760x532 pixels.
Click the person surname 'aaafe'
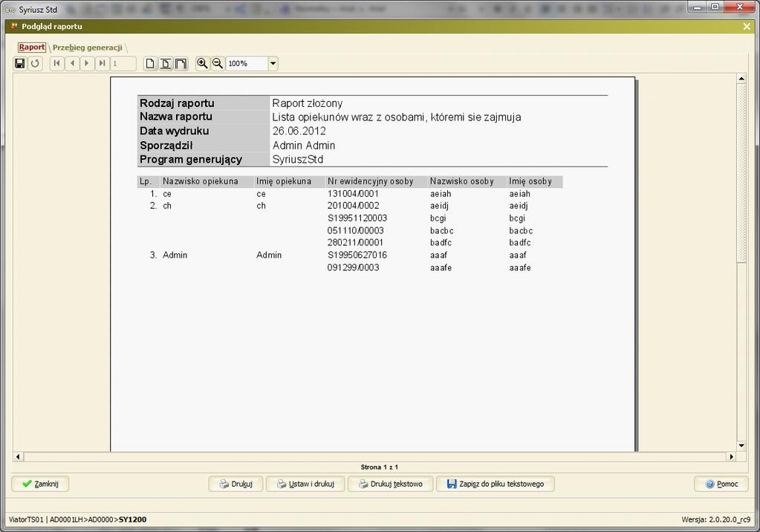click(x=441, y=267)
